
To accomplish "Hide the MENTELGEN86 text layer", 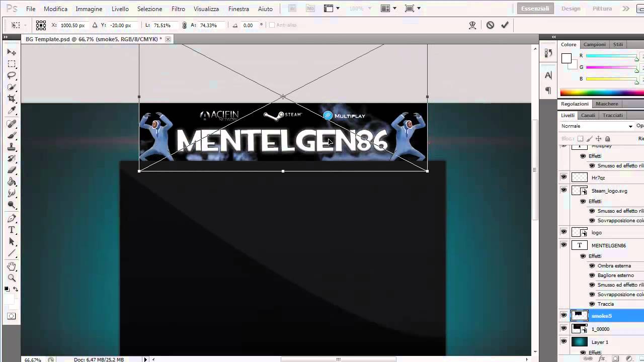I will 563,245.
